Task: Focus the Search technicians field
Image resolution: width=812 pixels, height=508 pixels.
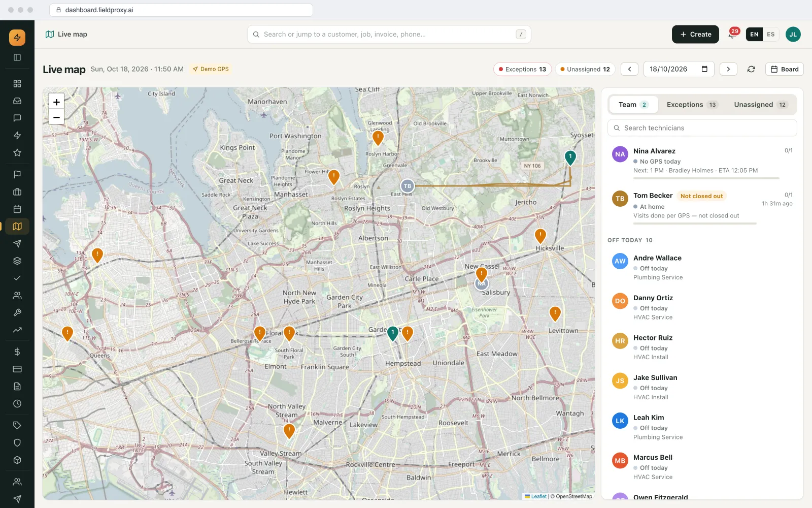Action: point(702,128)
